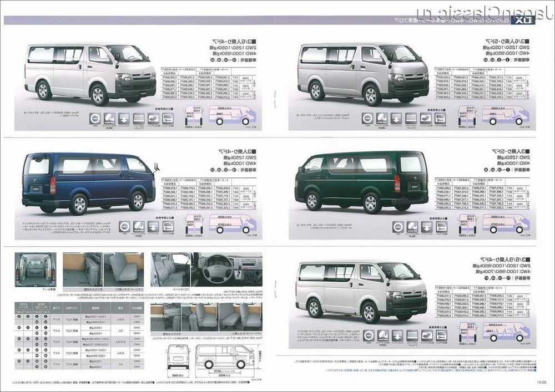
Task: Select the airbag icon beside the blue van
Action: coord(139,227)
